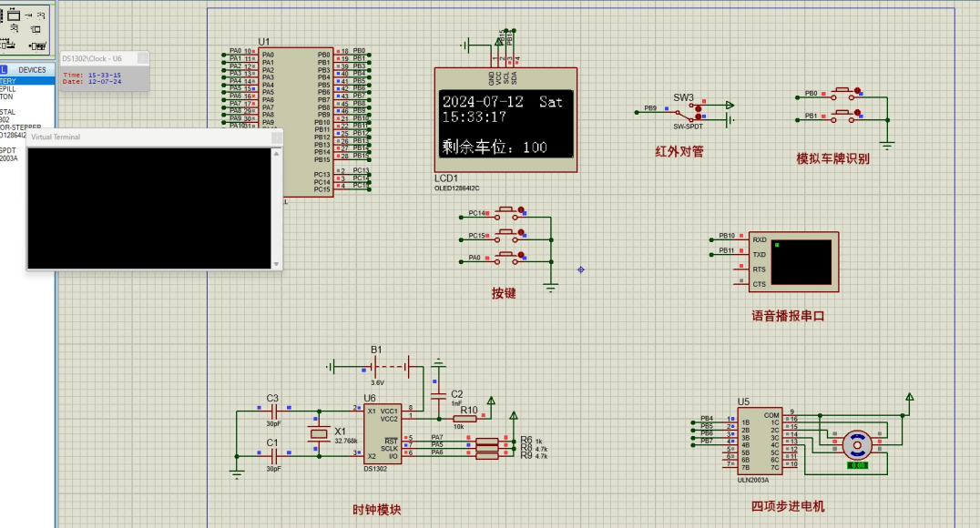Click inside the Virtual Terminal black area
Viewport: 980px width, 528px height.
(150, 208)
